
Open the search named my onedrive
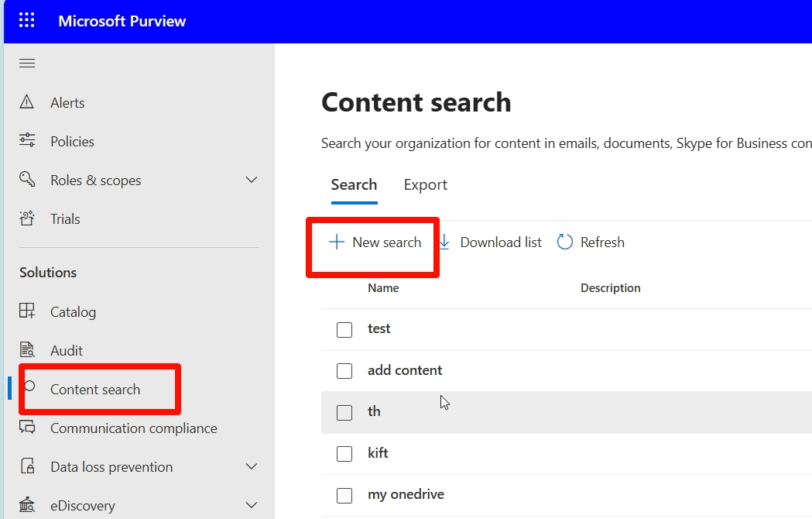click(x=406, y=494)
